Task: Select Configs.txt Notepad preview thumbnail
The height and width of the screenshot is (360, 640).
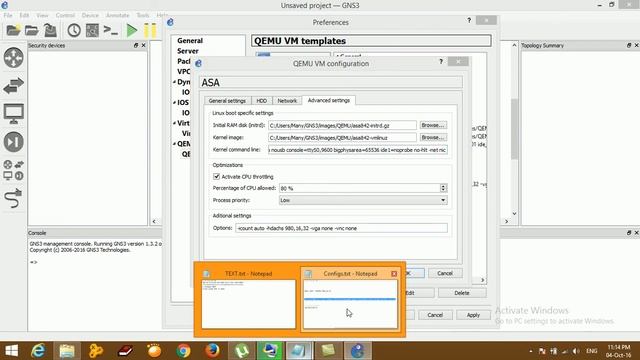Action: (x=350, y=304)
